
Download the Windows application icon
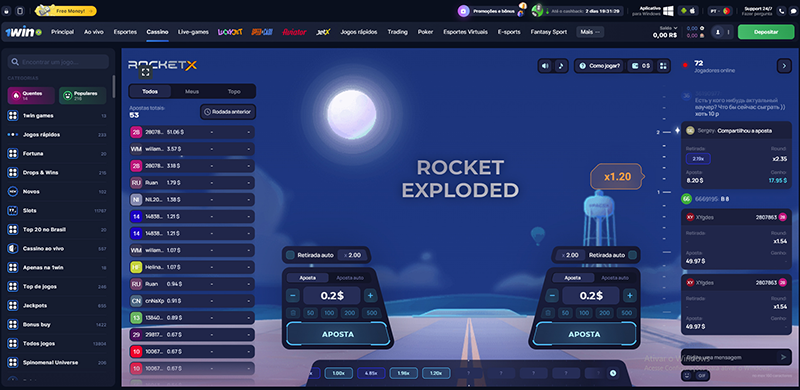668,11
